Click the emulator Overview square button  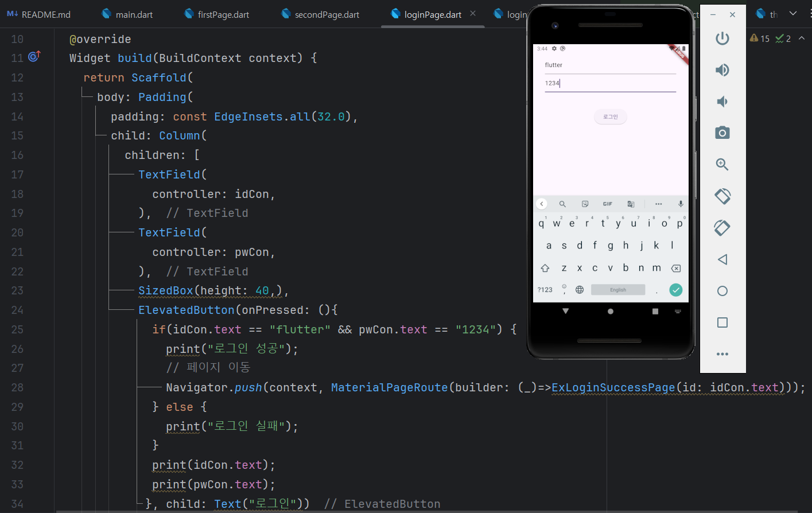coord(722,322)
